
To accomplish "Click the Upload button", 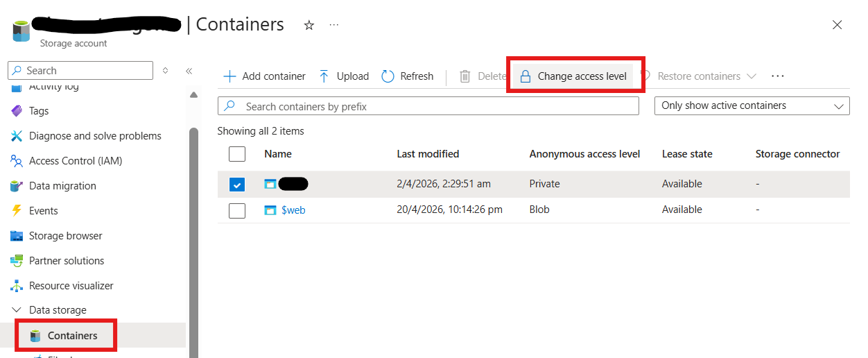I will click(344, 76).
